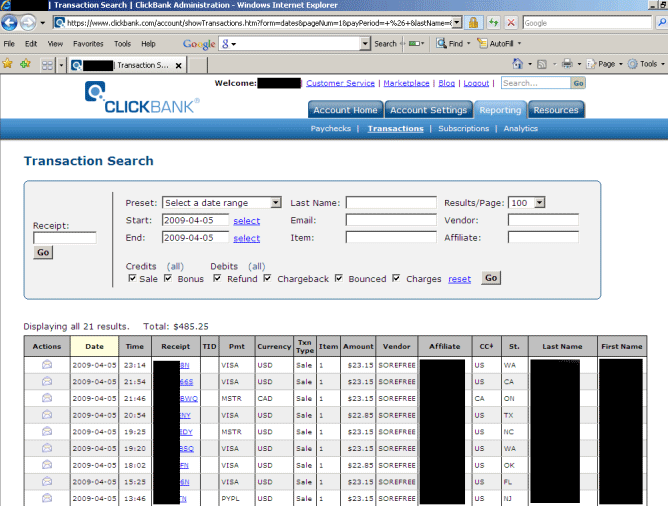Switch to the Account Home tab
Viewport: 668px width, 506px height.
tap(345, 110)
